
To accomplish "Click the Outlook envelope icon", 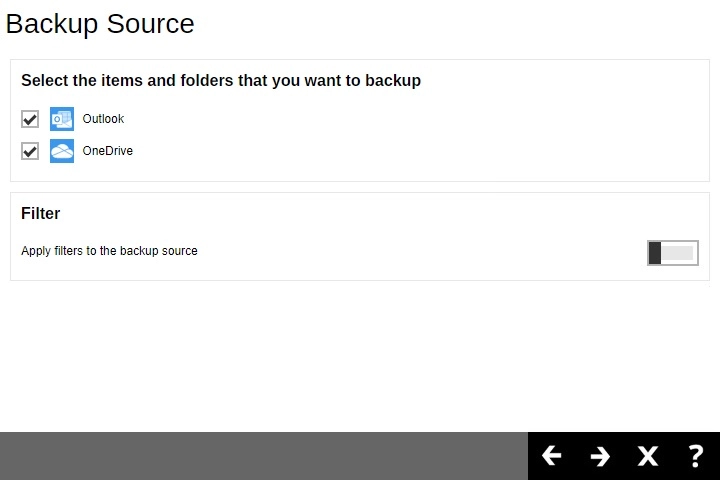I will tap(62, 119).
